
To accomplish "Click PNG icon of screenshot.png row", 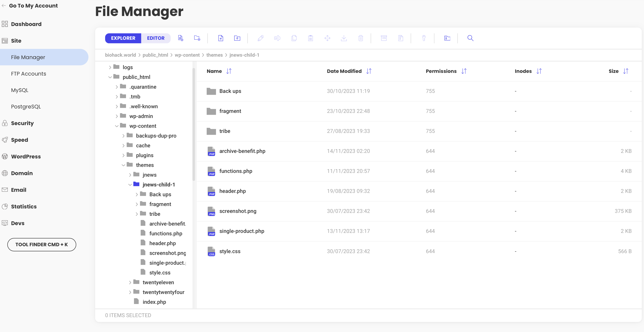I will coord(211,211).
